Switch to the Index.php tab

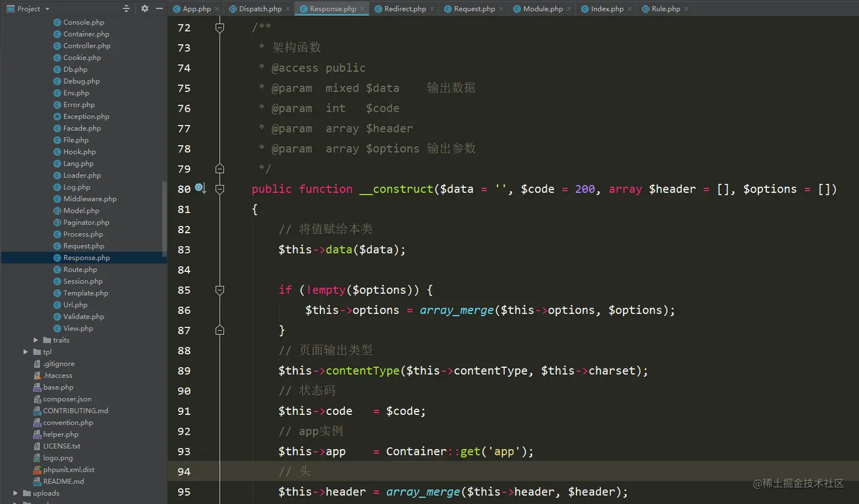[607, 9]
